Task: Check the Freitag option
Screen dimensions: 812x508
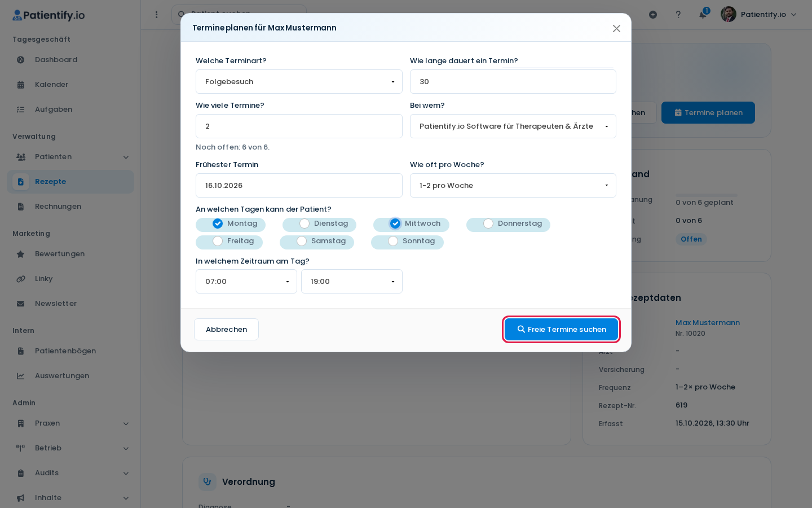Action: [218, 241]
